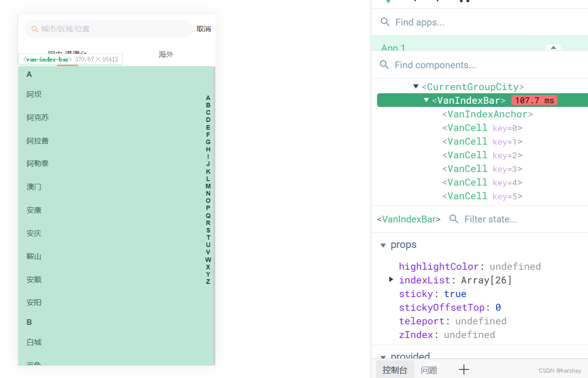Click the stickyOffsetTop prop value
This screenshot has width=588, height=378.
pos(498,307)
